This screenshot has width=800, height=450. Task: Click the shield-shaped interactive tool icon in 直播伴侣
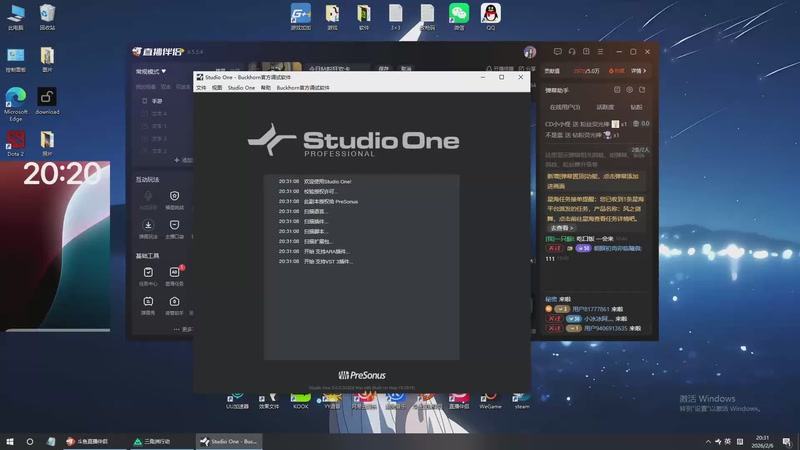tap(174, 196)
